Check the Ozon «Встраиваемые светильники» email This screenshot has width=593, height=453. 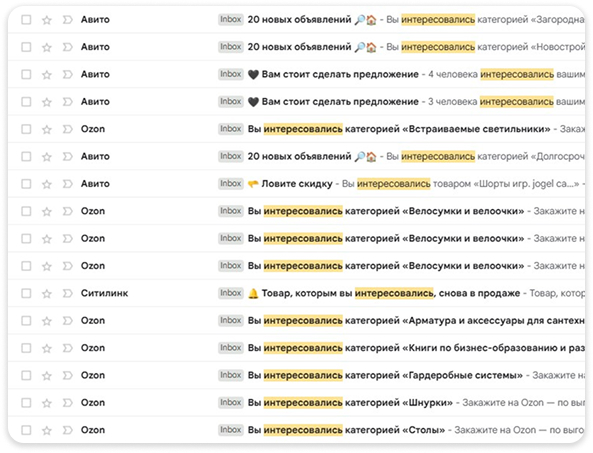coord(26,129)
